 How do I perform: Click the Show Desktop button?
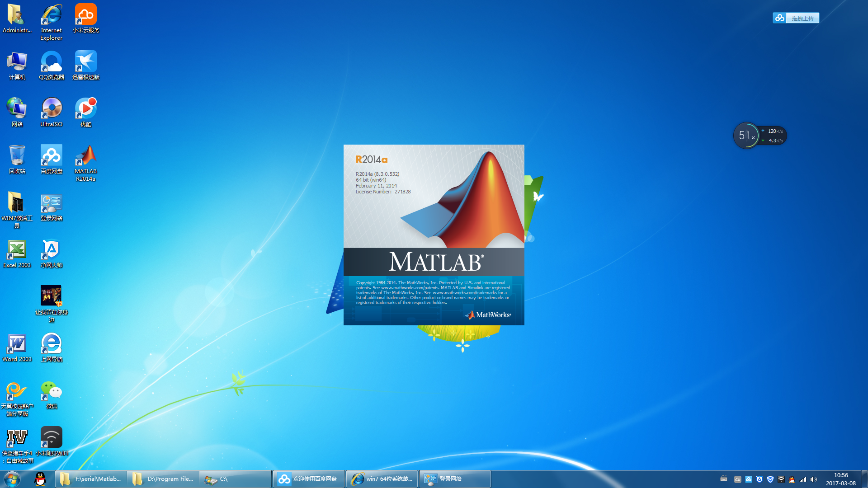point(864,479)
